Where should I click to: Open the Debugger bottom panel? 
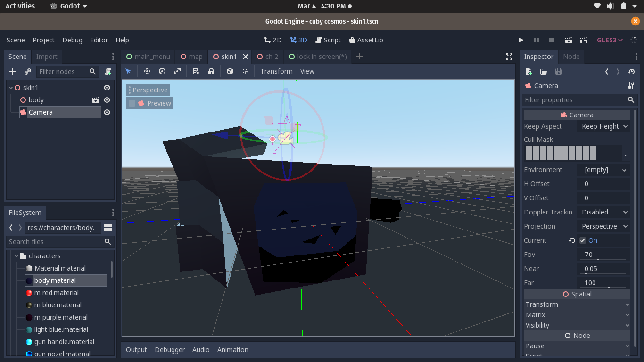[170, 350]
